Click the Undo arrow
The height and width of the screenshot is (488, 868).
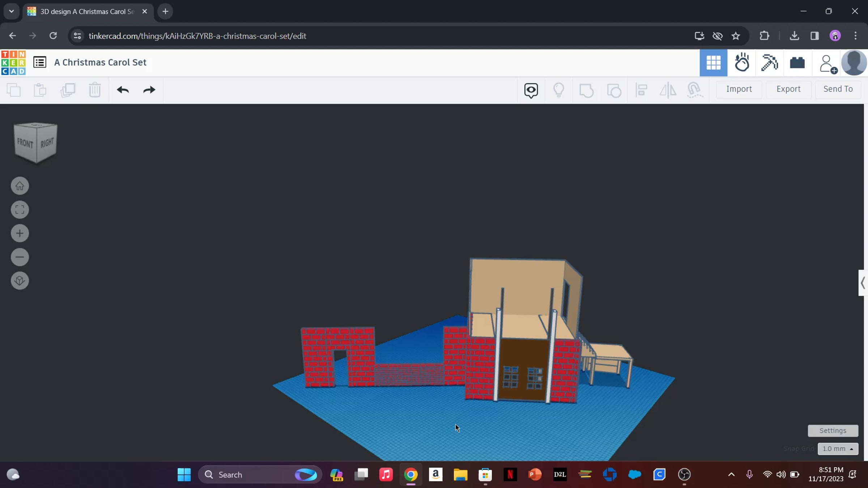coord(123,90)
